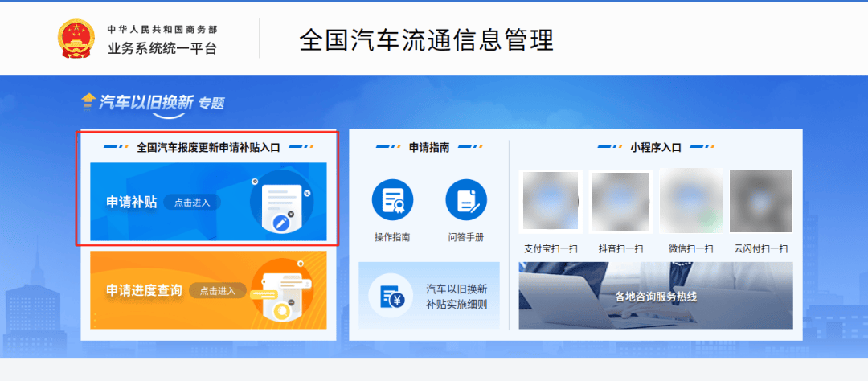
Task: Click the national emblem logo
Action: click(x=76, y=39)
